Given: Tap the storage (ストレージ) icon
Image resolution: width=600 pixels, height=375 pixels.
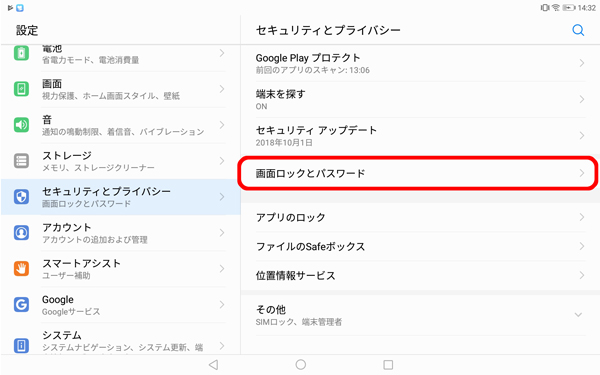Looking at the screenshot, I should (21, 161).
